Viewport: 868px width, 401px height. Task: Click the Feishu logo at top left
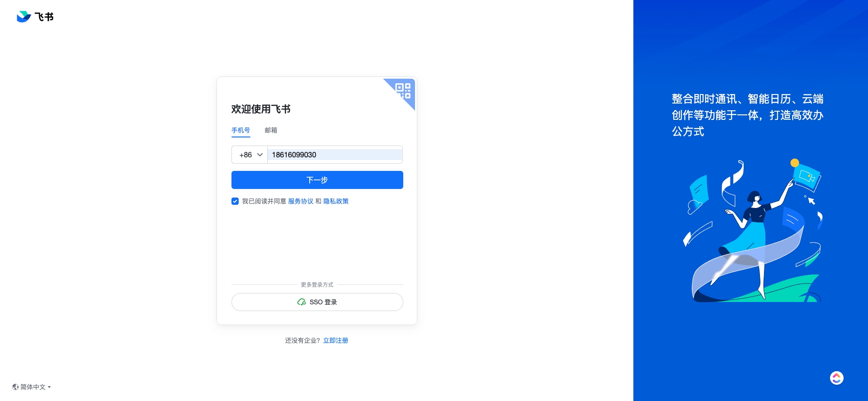pyautogui.click(x=35, y=17)
